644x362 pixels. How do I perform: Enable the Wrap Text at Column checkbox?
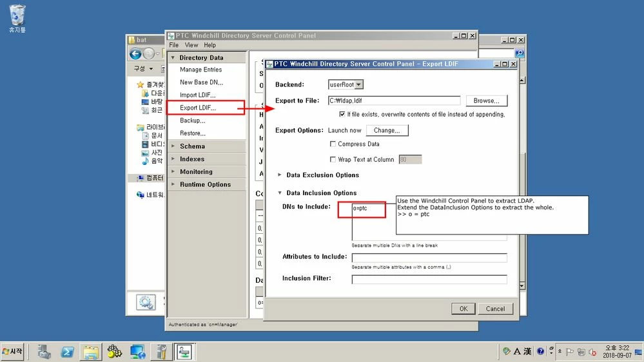point(333,159)
